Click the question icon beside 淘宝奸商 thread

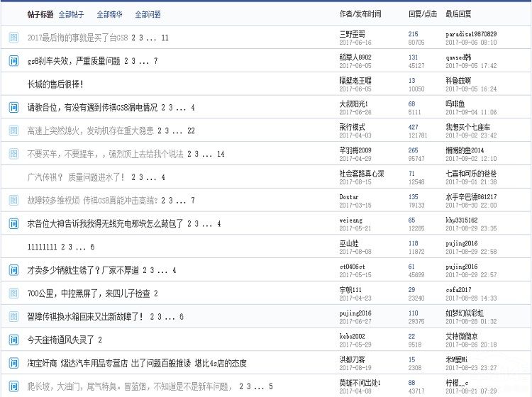click(x=13, y=363)
